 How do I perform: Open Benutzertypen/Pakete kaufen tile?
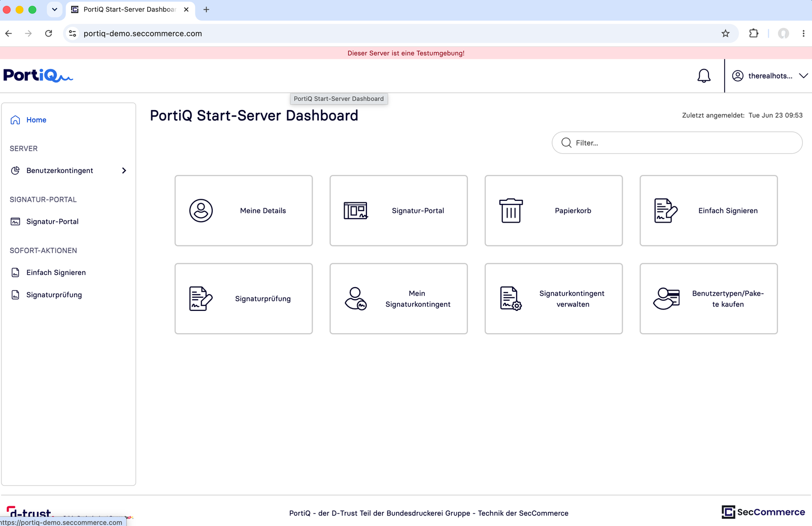(x=709, y=299)
